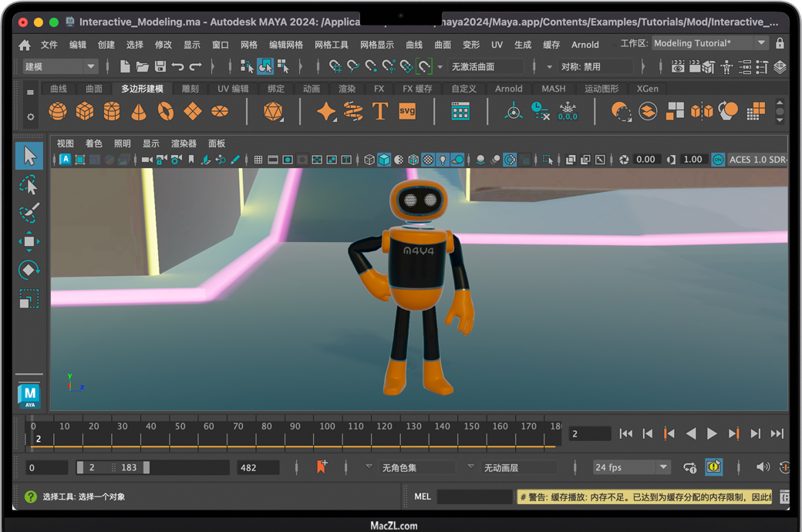Click the SVG import shelf icon
802x532 pixels.
pyautogui.click(x=407, y=112)
